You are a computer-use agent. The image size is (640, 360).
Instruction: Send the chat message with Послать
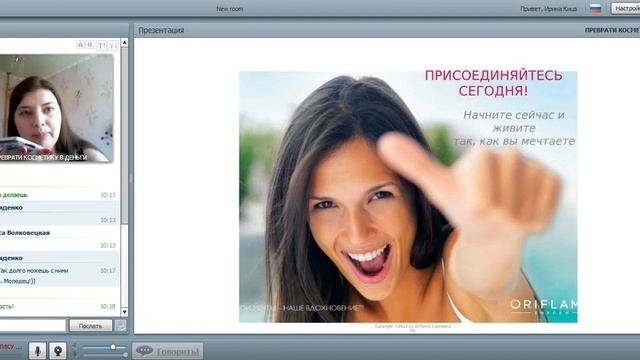point(90,326)
